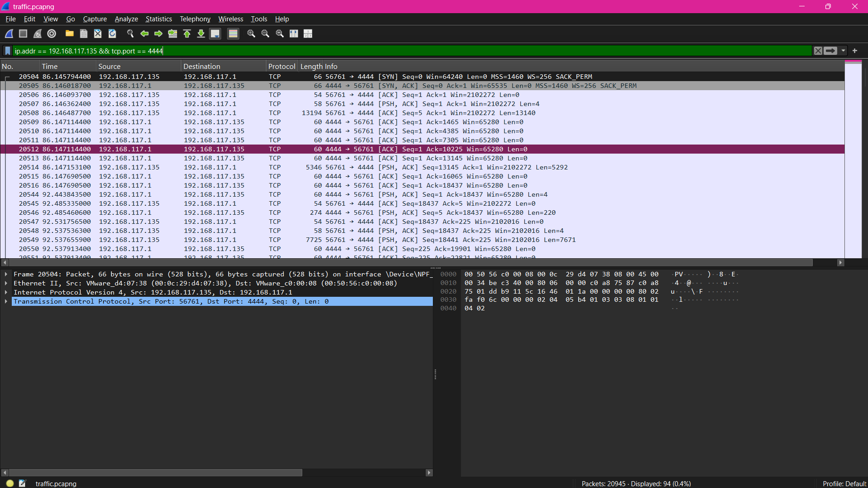Click traffic.pcapng in the status bar

click(56, 483)
